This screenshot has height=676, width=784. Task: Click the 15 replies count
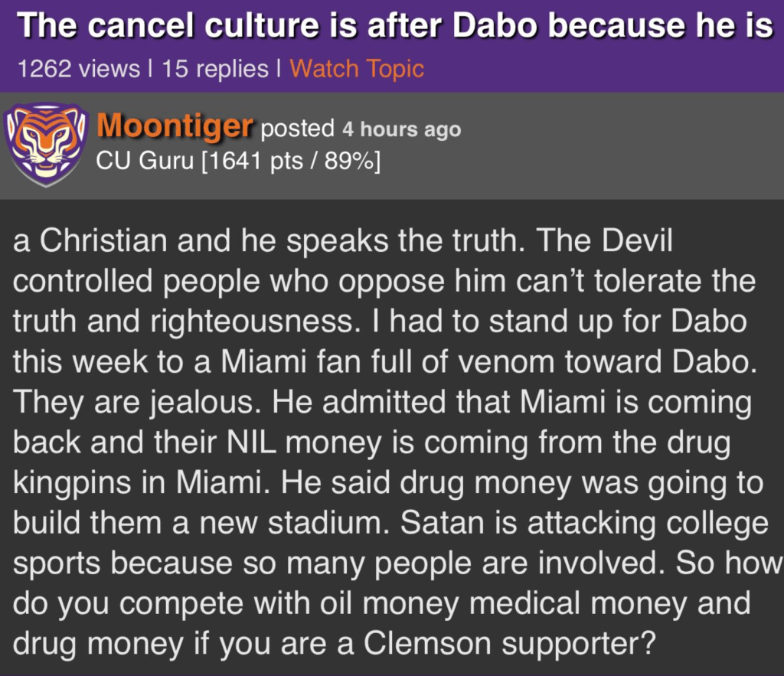[217, 69]
